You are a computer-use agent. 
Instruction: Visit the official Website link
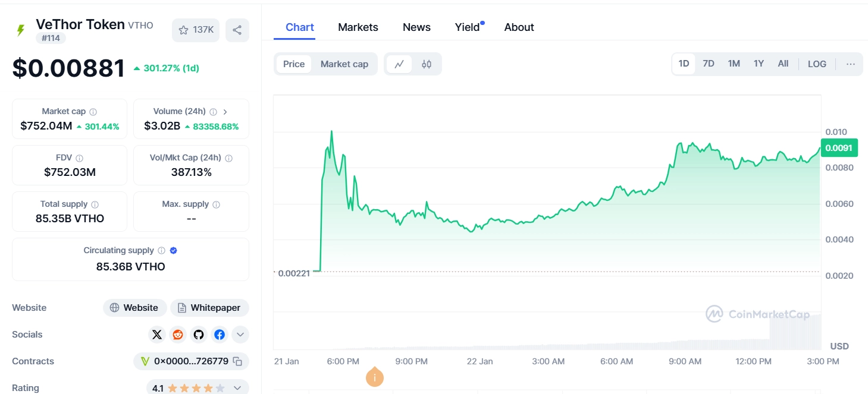click(134, 308)
